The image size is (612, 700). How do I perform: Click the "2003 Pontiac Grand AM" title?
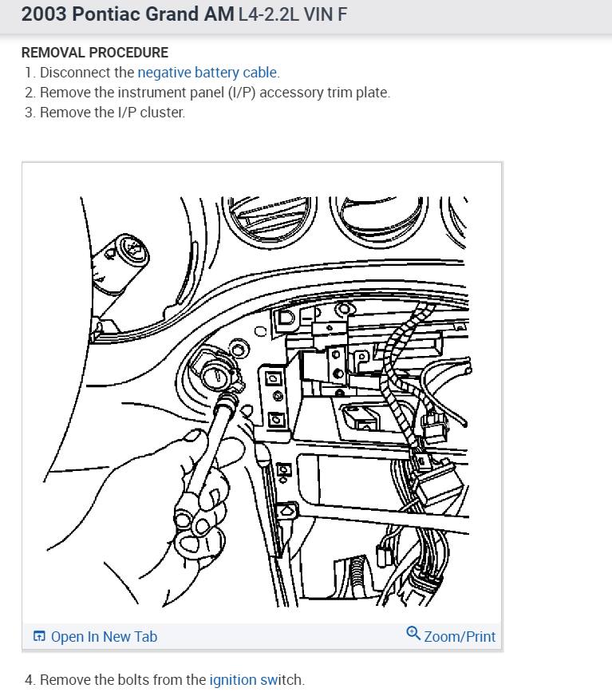point(128,14)
